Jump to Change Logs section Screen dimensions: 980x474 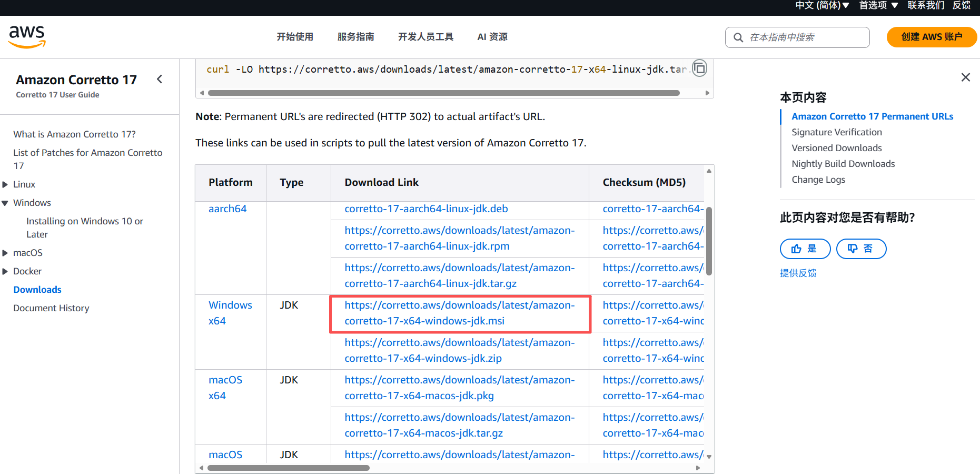(x=818, y=180)
